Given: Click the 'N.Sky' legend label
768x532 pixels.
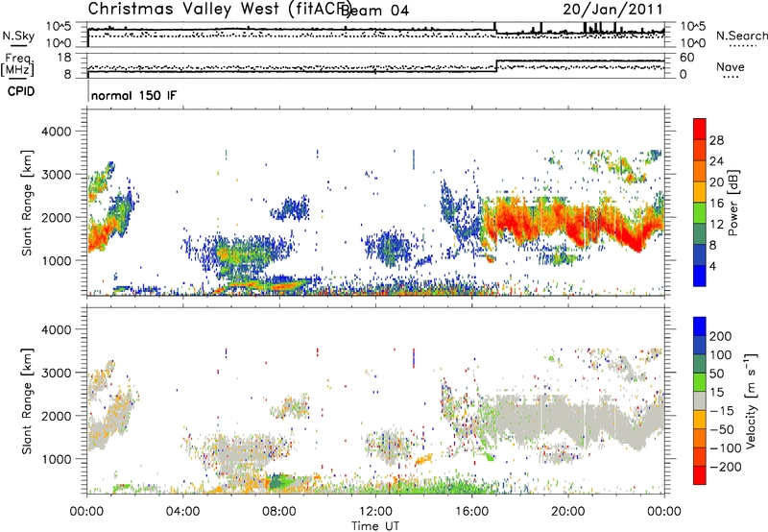Looking at the screenshot, I should tap(18, 36).
